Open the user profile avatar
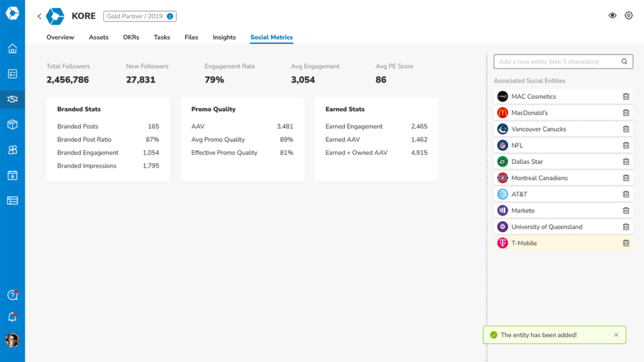644x362 pixels. [x=12, y=341]
